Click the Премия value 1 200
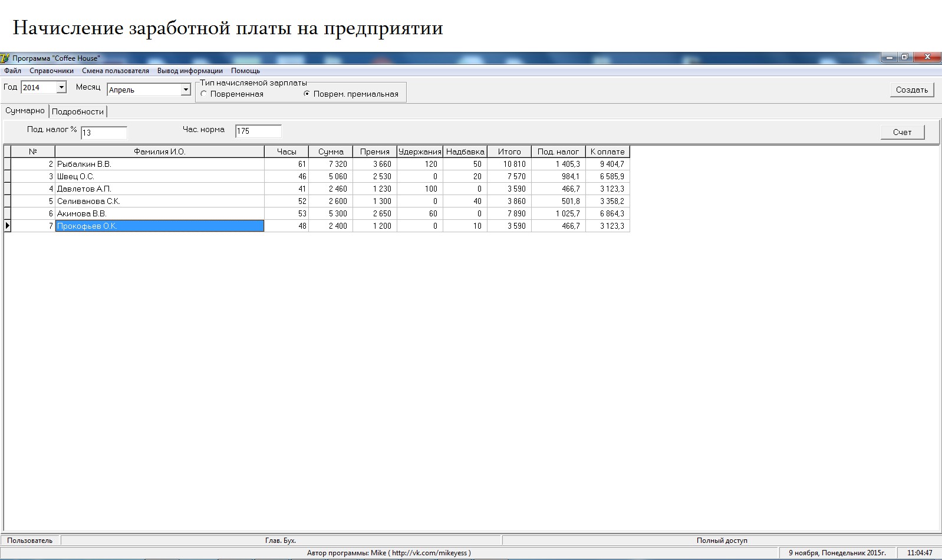 pos(382,226)
